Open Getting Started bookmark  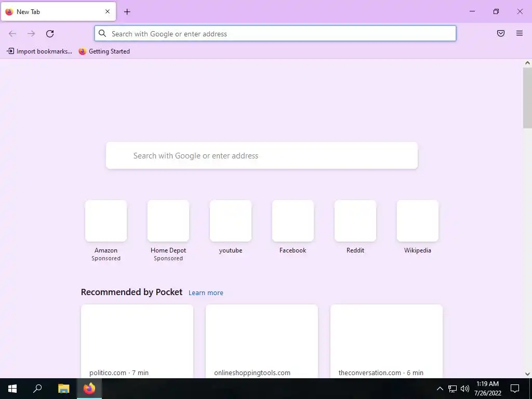[104, 51]
